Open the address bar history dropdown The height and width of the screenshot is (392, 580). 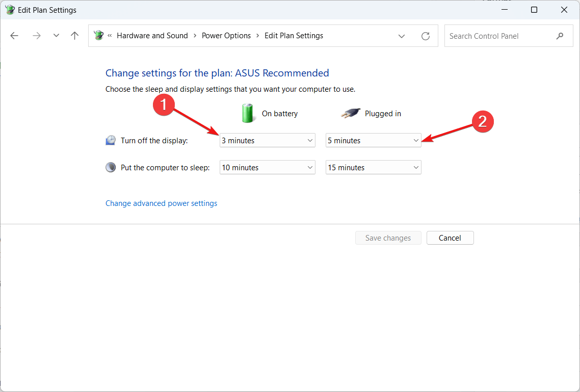401,36
